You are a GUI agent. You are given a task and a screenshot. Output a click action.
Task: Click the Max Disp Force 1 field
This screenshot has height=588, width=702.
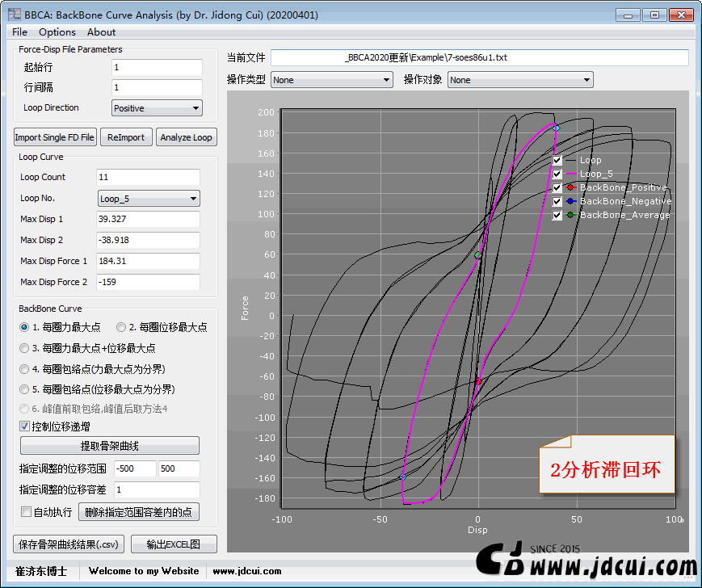pos(148,262)
